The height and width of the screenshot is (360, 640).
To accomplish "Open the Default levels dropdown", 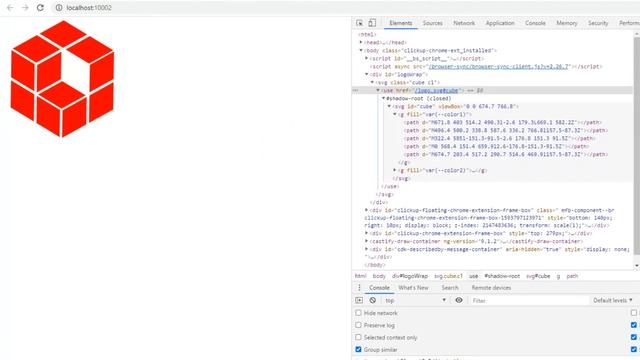I will [x=612, y=300].
